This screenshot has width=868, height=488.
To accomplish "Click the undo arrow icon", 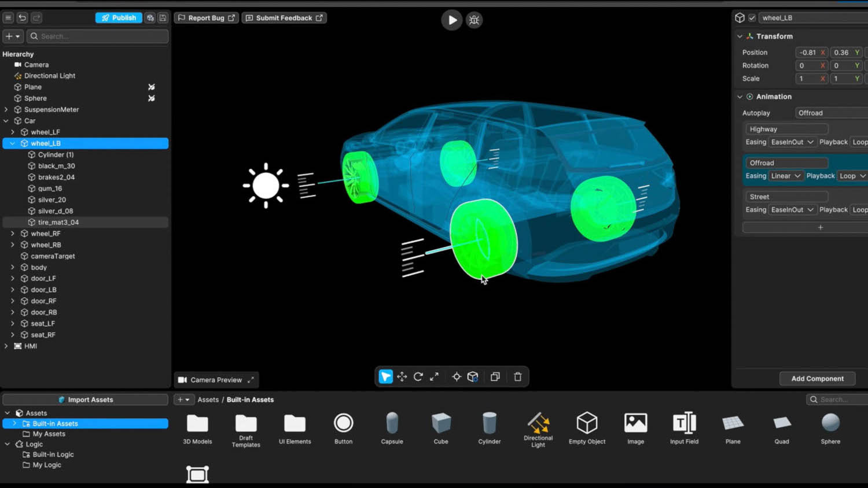I will (x=22, y=18).
